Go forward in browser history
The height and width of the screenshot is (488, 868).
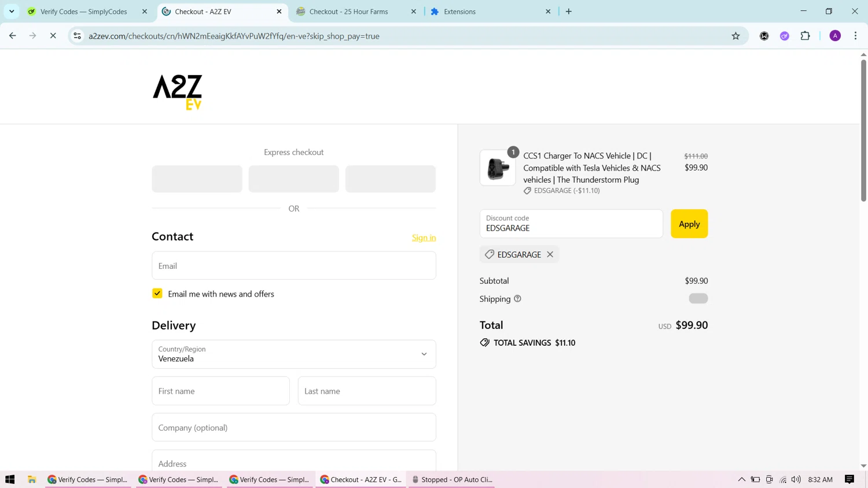pos(32,36)
